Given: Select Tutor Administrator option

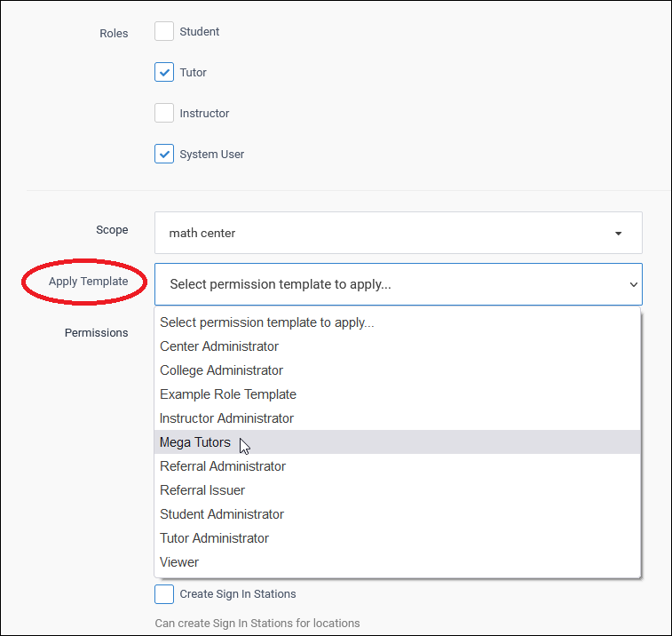Looking at the screenshot, I should tap(214, 538).
